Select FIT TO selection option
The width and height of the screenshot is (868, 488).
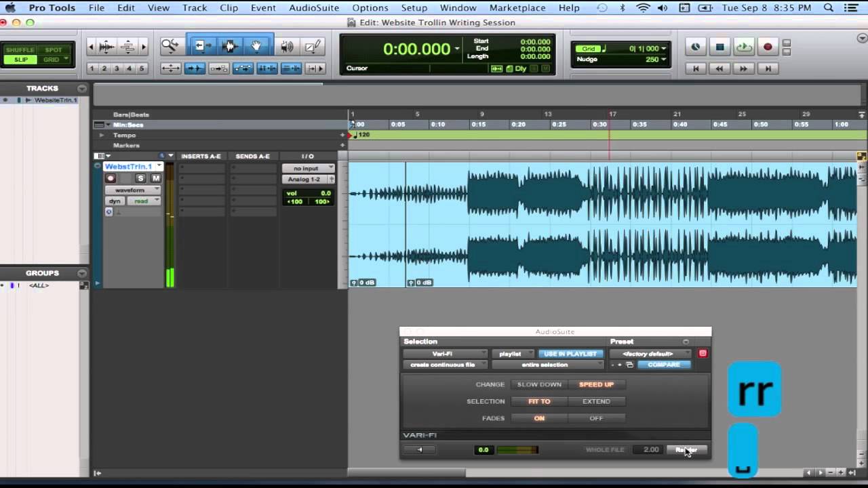click(539, 401)
